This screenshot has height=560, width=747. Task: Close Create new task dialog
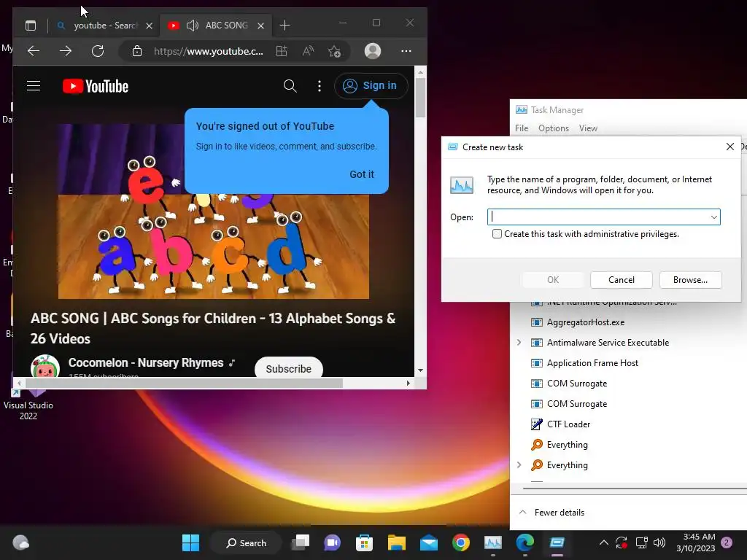click(729, 147)
